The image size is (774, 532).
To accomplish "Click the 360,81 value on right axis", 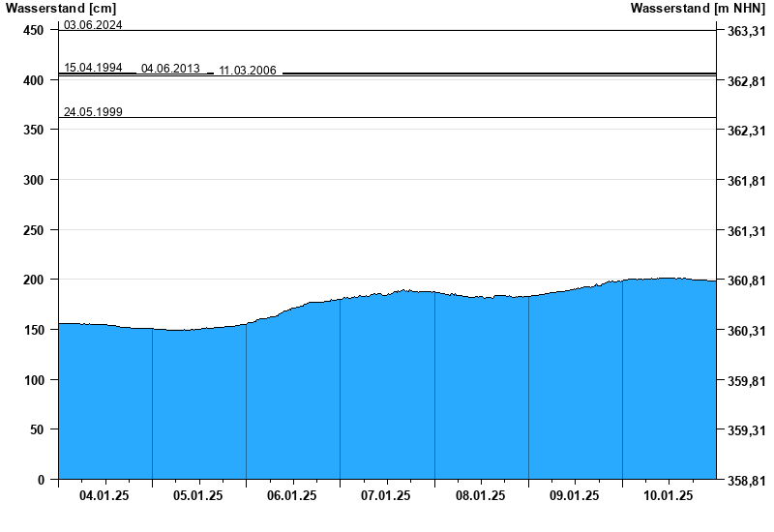I will tap(744, 281).
